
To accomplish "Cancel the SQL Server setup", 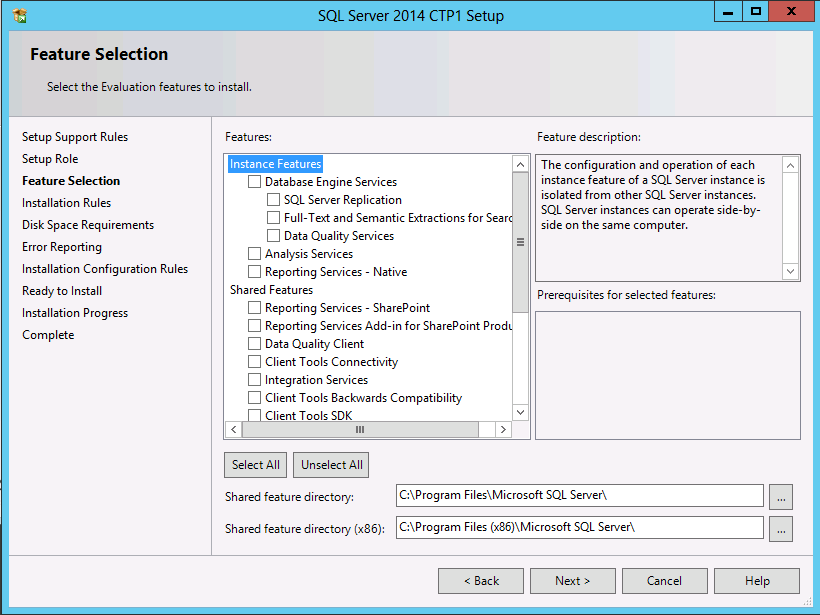I will pos(665,581).
